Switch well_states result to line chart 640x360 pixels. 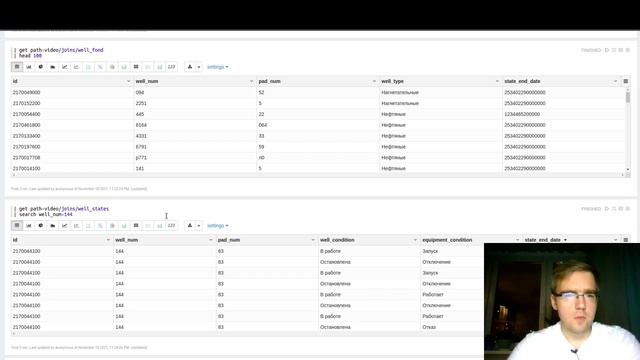[64, 225]
